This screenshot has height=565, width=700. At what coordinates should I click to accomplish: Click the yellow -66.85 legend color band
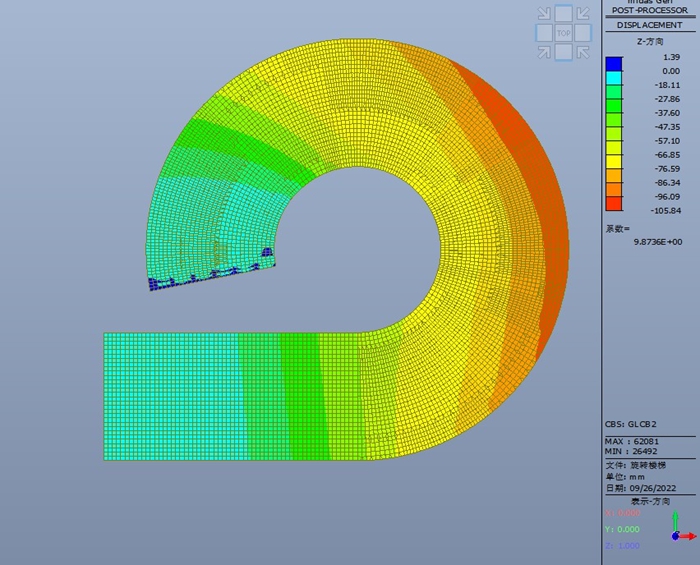coord(613,162)
